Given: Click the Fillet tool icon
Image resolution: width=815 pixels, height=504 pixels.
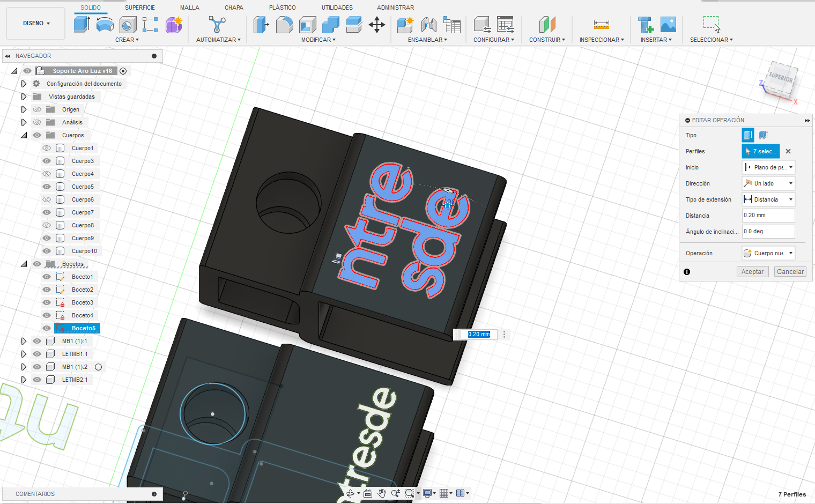Looking at the screenshot, I should tap(285, 25).
